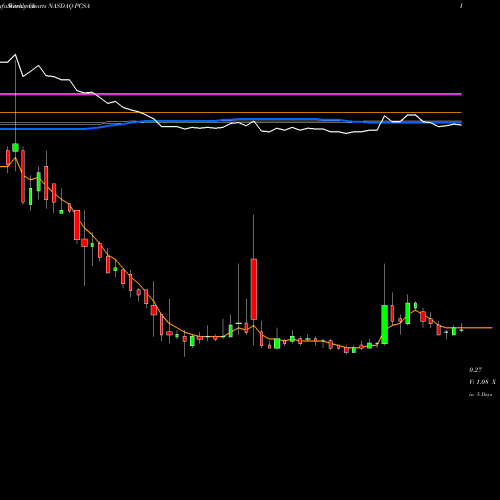500x500 pixels.
Task: Click the 'in 5 Days' label
Action: [x=480, y=394]
